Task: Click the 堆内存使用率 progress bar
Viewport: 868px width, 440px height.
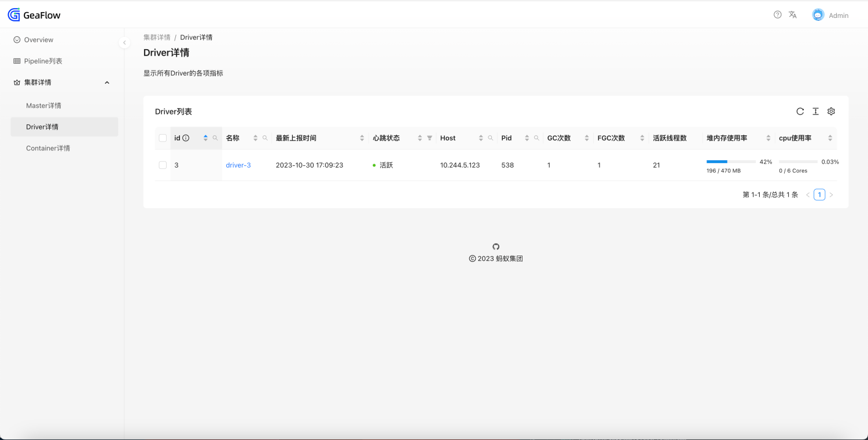Action: point(731,162)
